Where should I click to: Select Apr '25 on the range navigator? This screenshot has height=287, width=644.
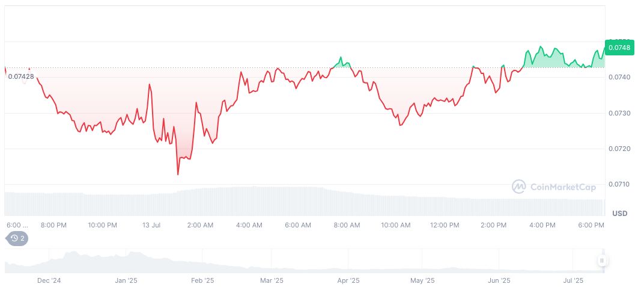tap(348, 280)
